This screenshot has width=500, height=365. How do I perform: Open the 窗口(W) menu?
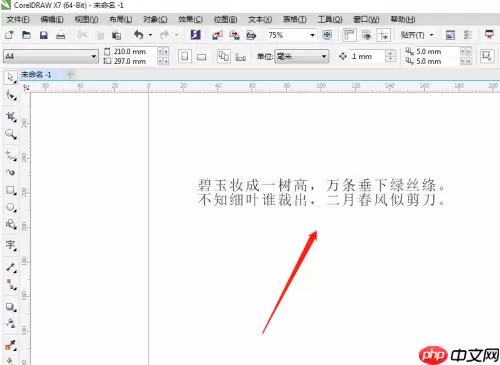[366, 20]
